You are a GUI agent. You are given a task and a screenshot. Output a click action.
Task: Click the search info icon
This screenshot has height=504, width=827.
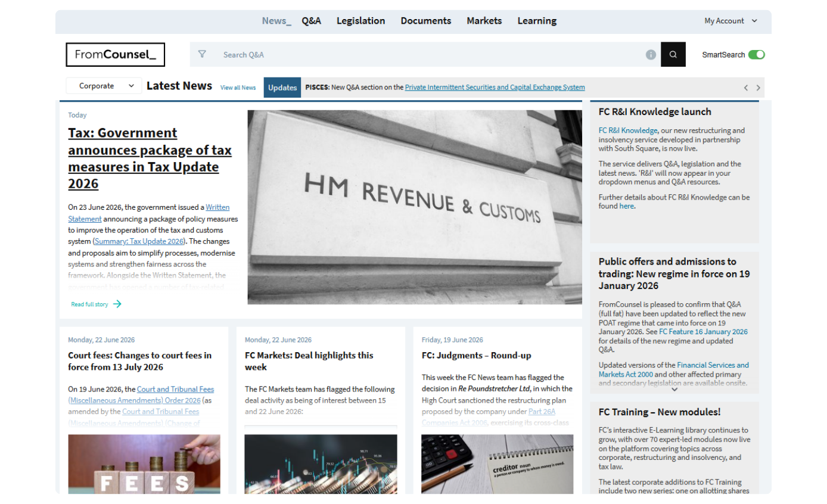651,55
